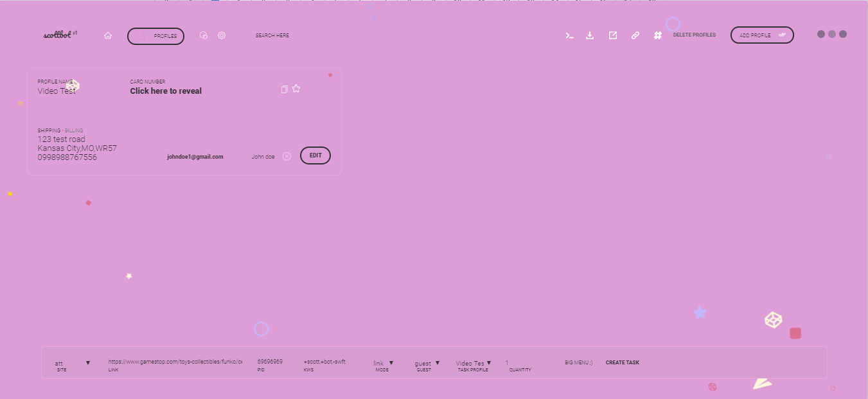This screenshot has height=399, width=868.
Task: Copy the Video Test profile
Action: (285, 89)
